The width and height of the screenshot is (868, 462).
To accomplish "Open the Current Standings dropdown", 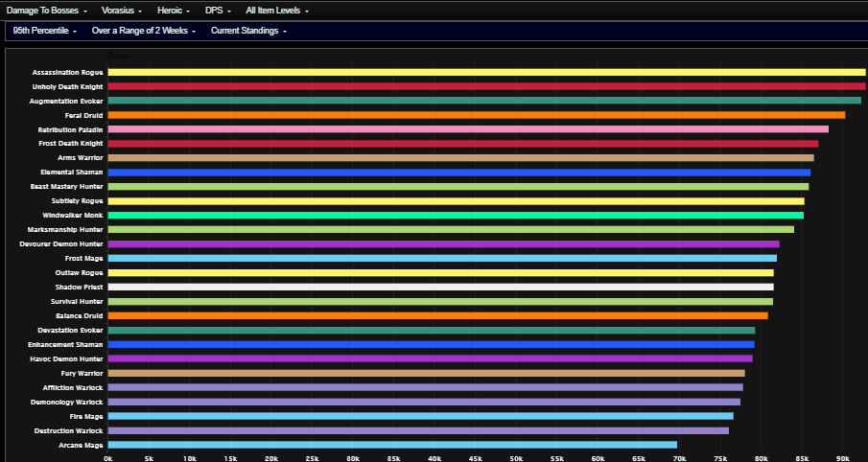I will point(248,31).
